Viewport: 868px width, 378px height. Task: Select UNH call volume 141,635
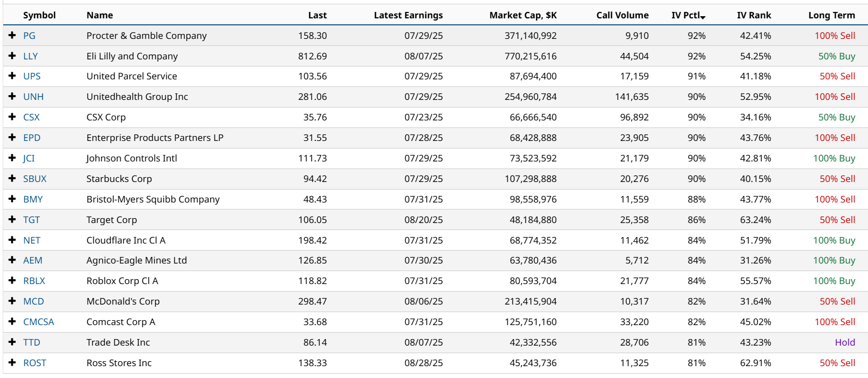pyautogui.click(x=632, y=97)
